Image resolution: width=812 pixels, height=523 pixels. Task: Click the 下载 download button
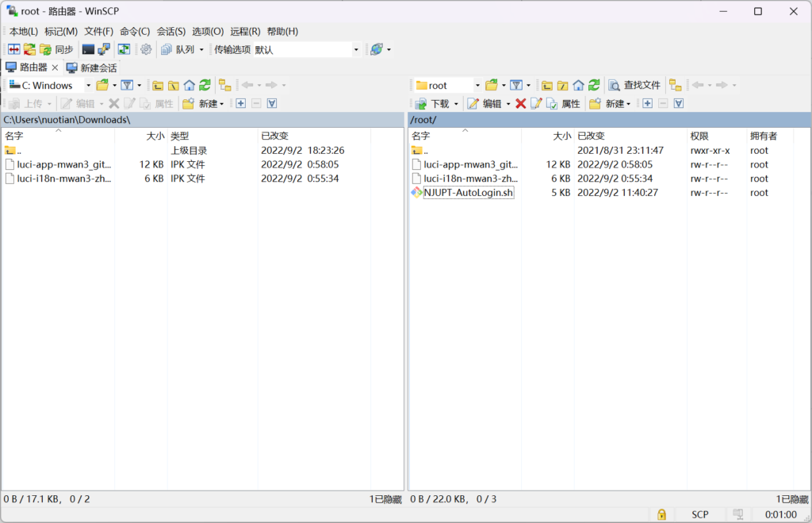coord(433,104)
